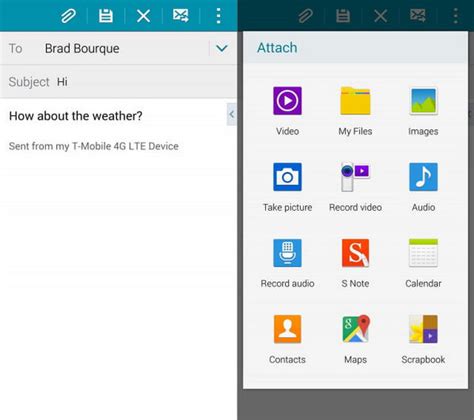
Task: Select the Brad Bourque recipient field
Action: click(82, 48)
